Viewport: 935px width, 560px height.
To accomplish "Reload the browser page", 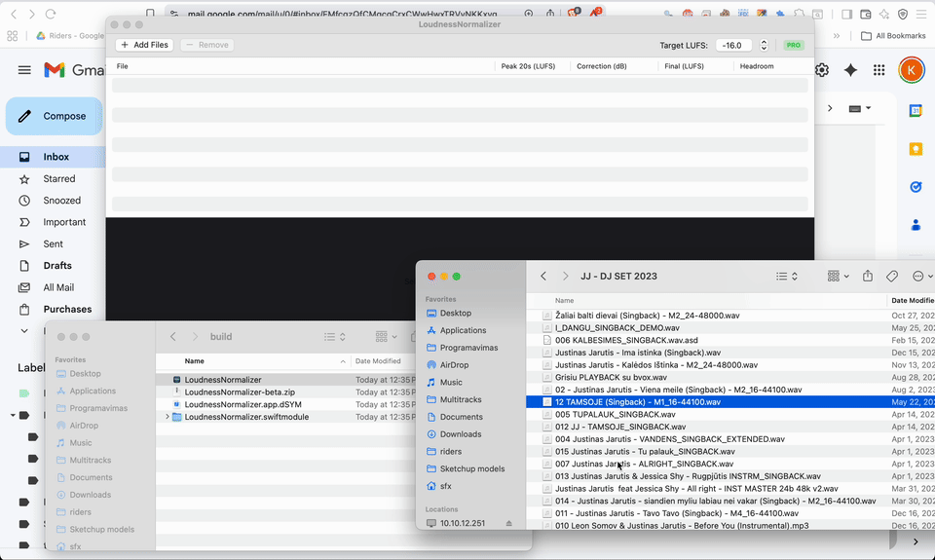I will click(51, 13).
